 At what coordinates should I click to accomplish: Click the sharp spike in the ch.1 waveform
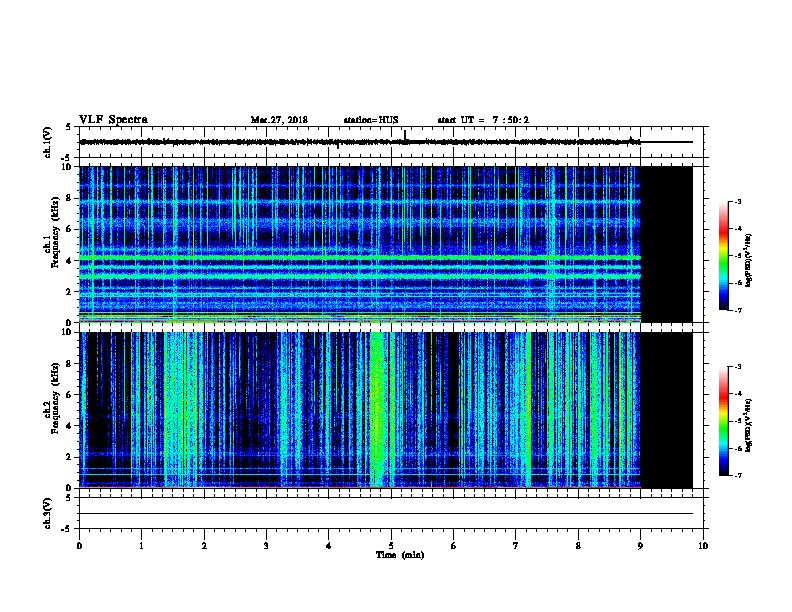tap(405, 135)
